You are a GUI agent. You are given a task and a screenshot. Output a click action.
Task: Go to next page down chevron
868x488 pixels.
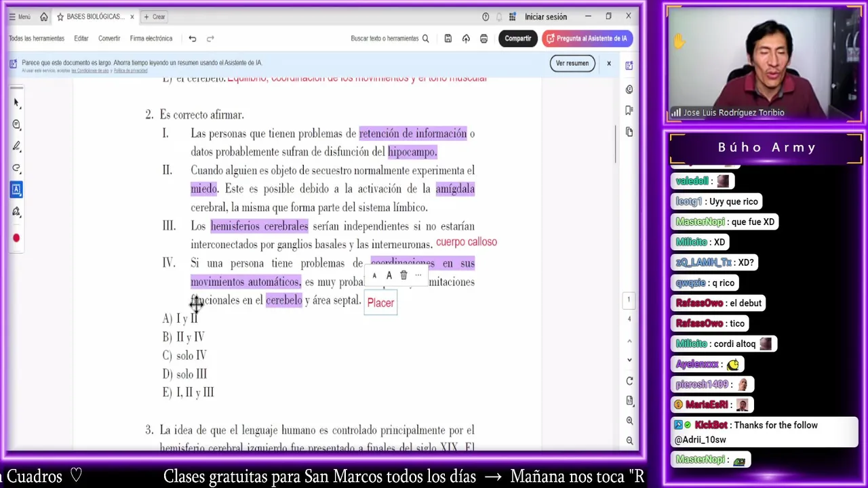pos(629,360)
